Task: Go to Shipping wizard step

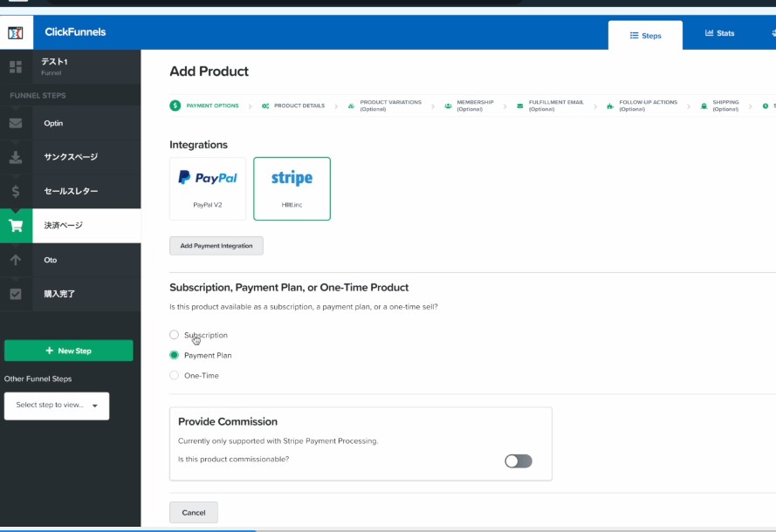Action: click(x=719, y=106)
